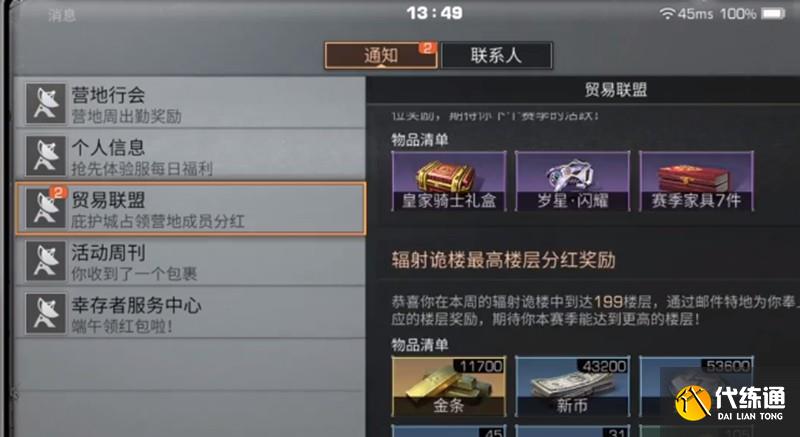The image size is (800, 437).
Task: Select the 通知 tab
Action: 381,55
